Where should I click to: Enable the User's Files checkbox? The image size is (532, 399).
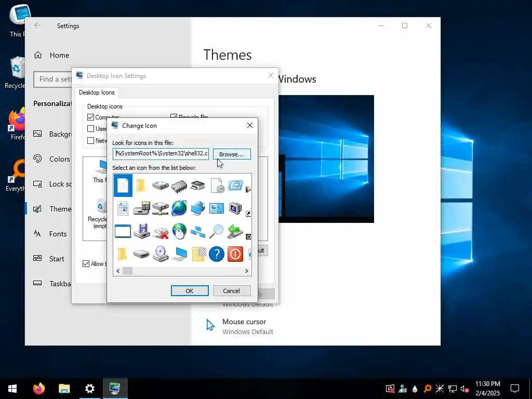click(x=90, y=129)
